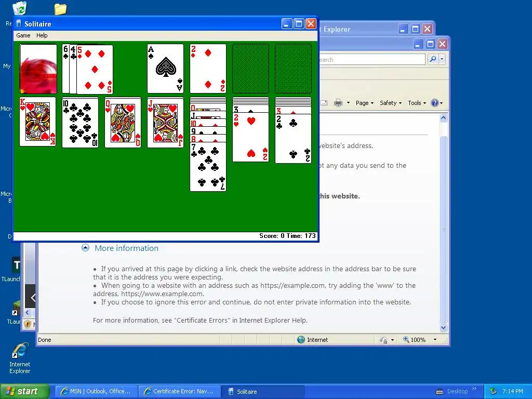Open the search provider dropdown arrow

tap(442, 59)
